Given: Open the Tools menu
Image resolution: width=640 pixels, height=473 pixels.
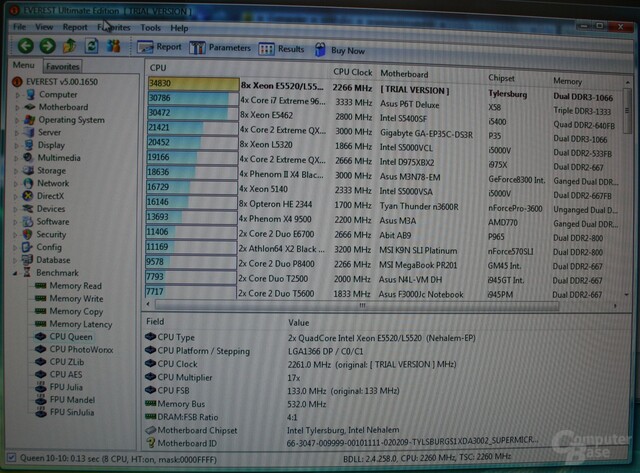Looking at the screenshot, I should (x=151, y=28).
